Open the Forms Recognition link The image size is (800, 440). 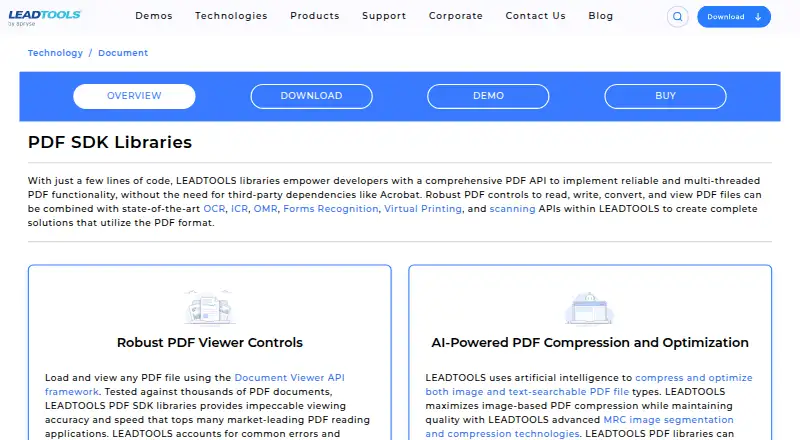(331, 209)
